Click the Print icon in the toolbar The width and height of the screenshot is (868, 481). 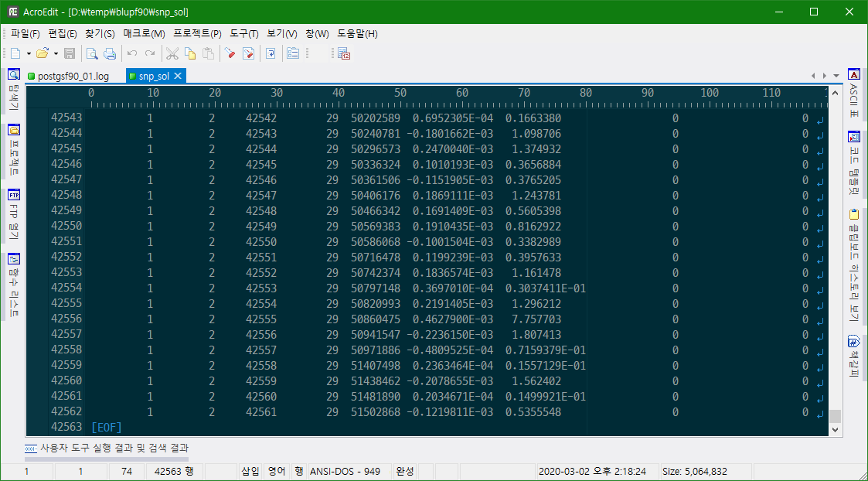click(110, 54)
